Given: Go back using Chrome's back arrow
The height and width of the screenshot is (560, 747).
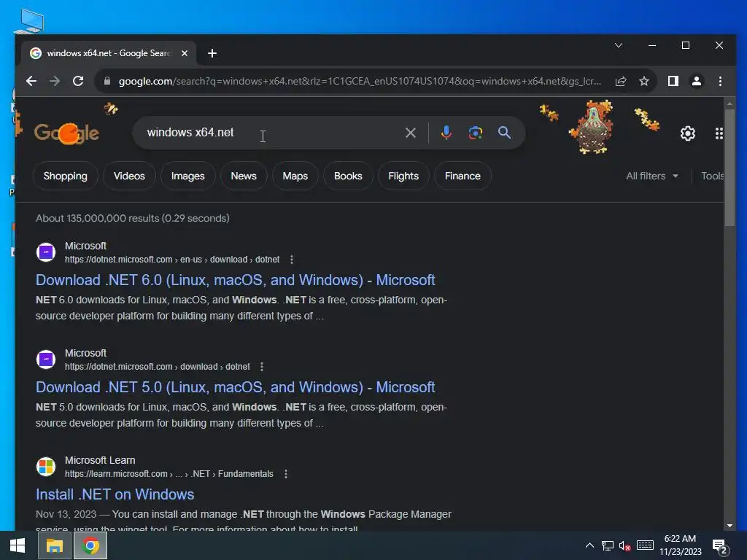Looking at the screenshot, I should click(x=31, y=81).
